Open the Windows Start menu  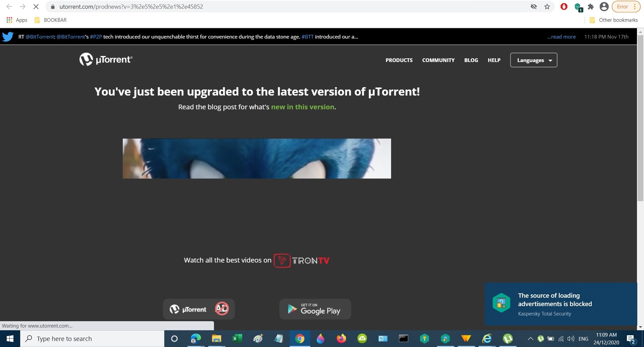point(10,339)
